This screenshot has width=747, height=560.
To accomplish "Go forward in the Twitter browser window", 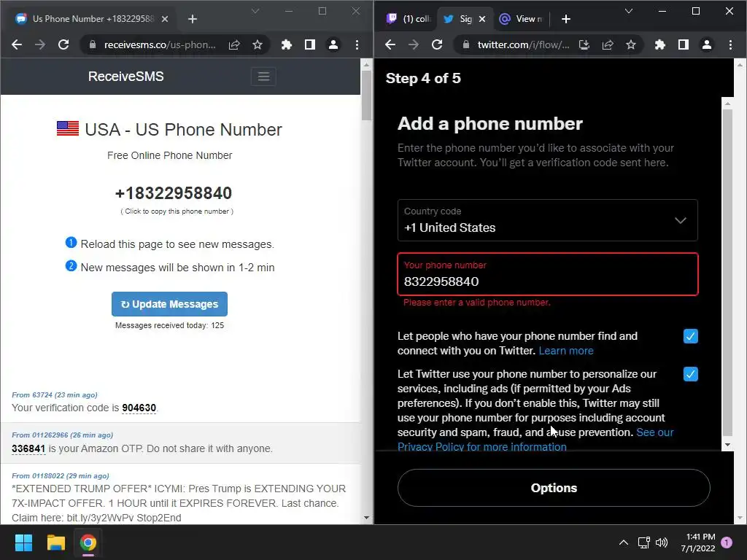I will tap(414, 44).
